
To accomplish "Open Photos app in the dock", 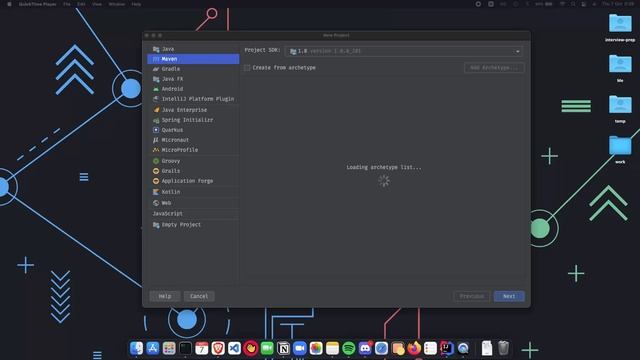I will coord(316,348).
